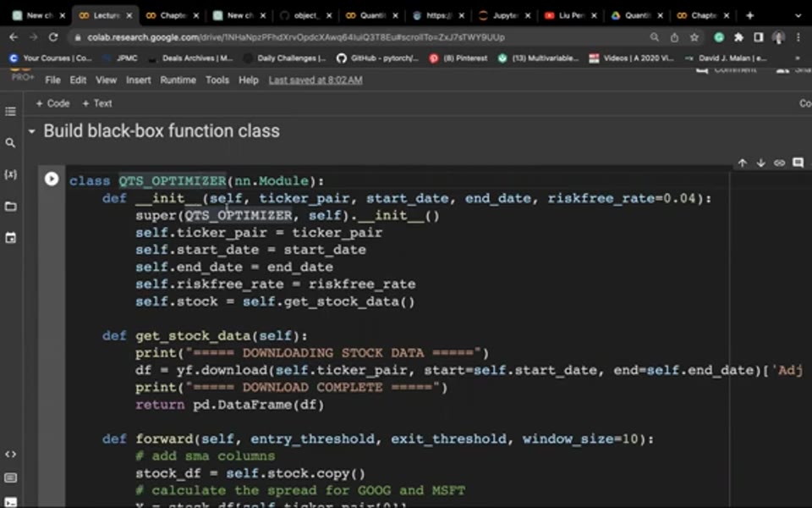The height and width of the screenshot is (508, 812).
Task: Open the Pinterest bookmark
Action: point(458,58)
